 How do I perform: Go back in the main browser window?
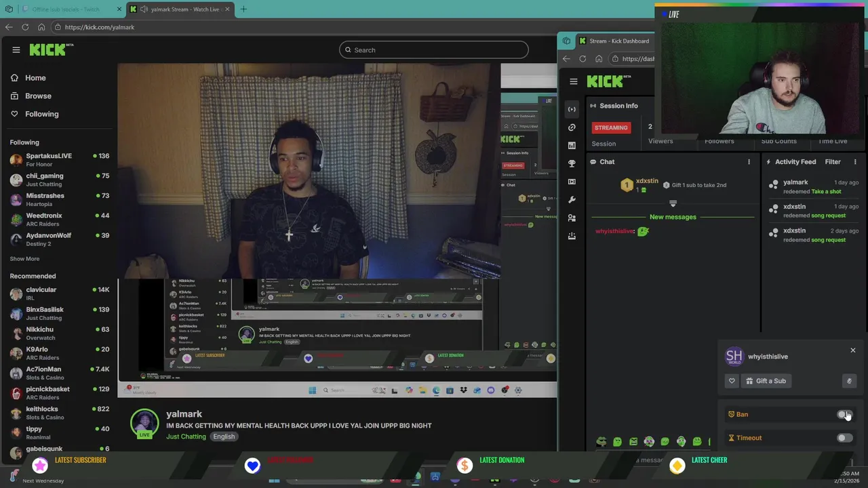[9, 27]
